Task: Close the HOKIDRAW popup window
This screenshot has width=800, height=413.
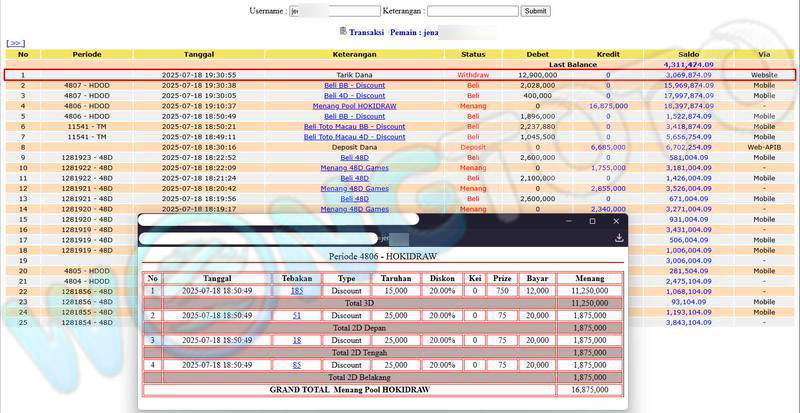Action: [617, 221]
